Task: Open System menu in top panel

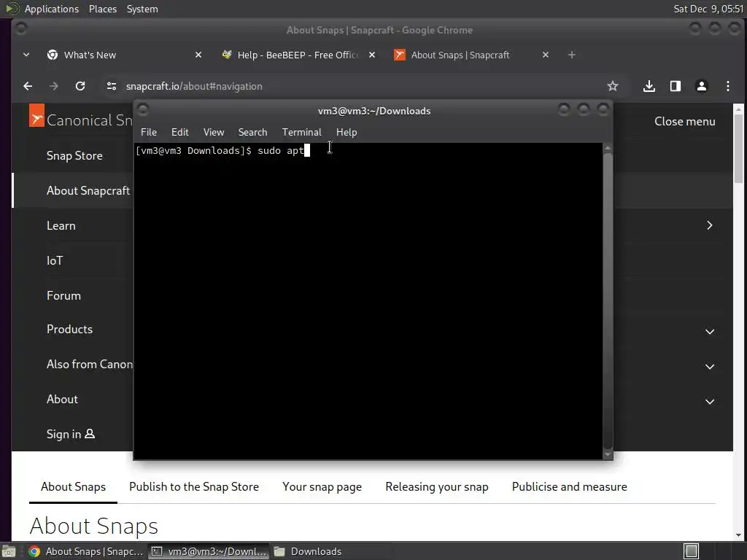Action: pyautogui.click(x=142, y=9)
